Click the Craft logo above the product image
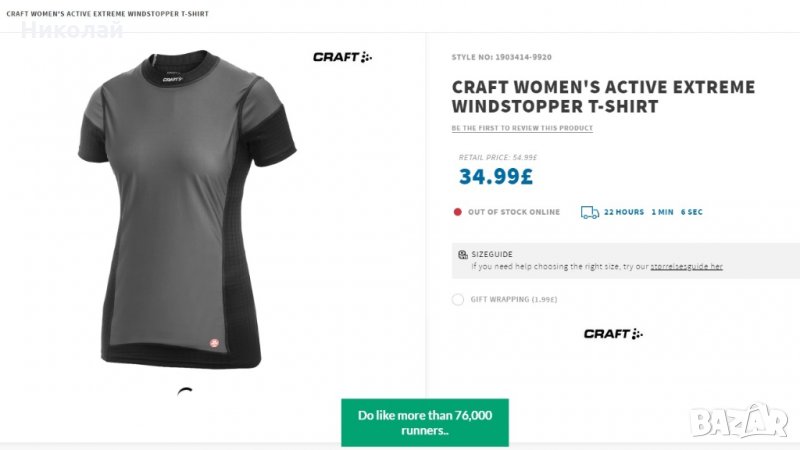800x450 pixels. coord(342,57)
